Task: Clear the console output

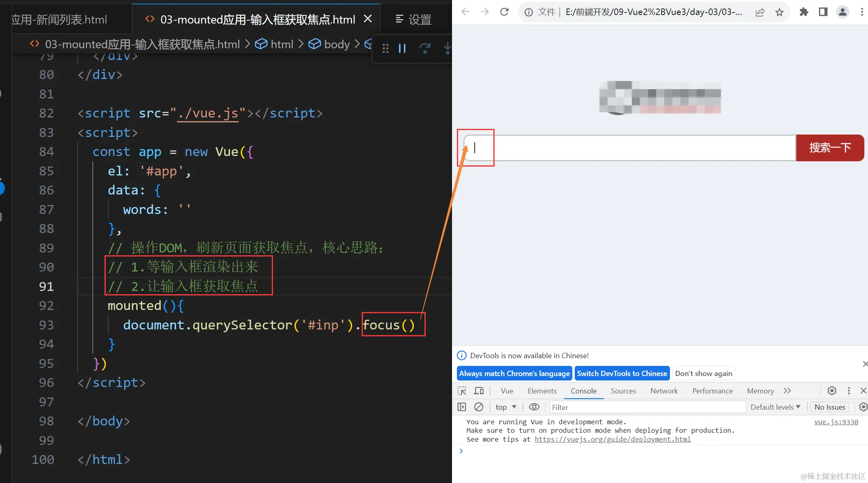Action: tap(479, 407)
